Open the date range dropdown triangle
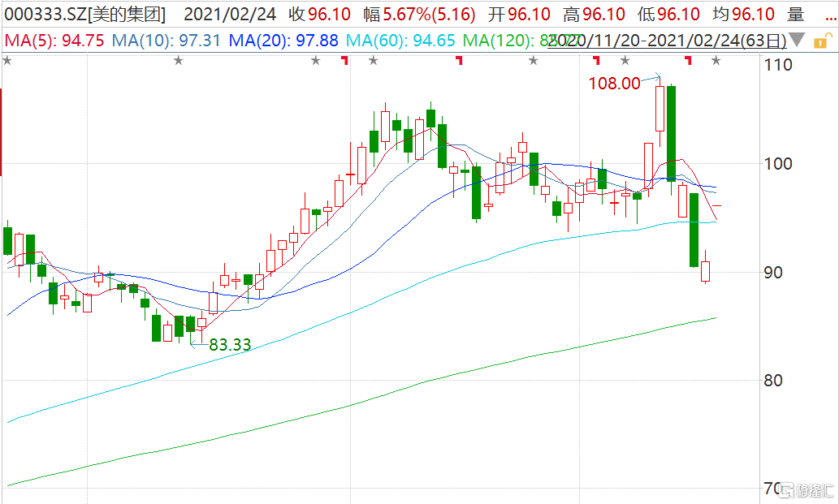839x504 pixels. tap(797, 40)
